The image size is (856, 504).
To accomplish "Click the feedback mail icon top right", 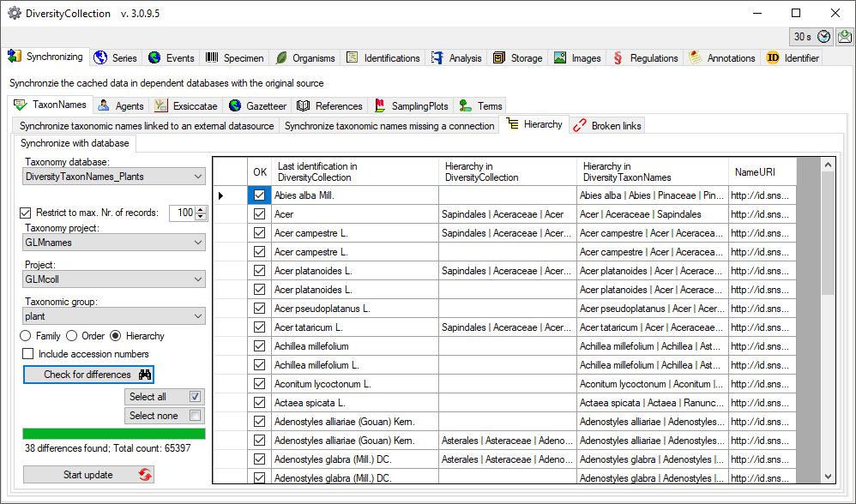I will [845, 37].
